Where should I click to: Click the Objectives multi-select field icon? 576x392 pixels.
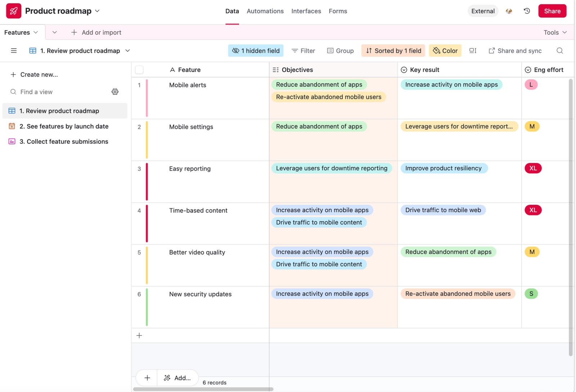tap(276, 70)
